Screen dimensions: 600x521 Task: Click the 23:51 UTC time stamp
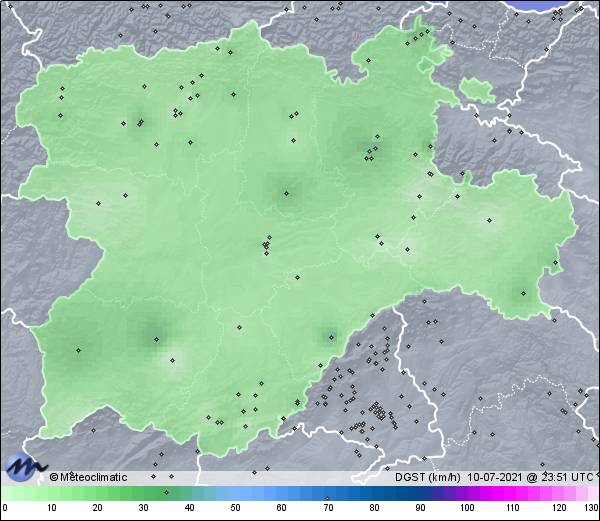pos(566,477)
